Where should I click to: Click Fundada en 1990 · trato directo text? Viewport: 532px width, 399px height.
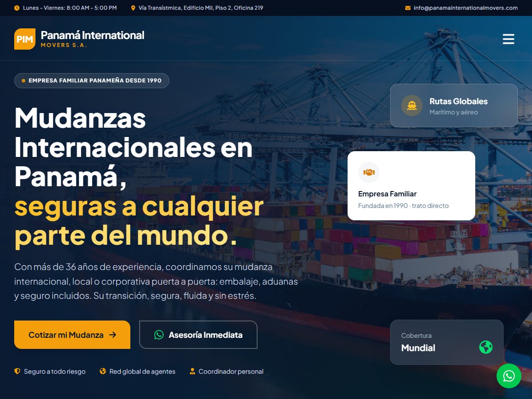pos(403,206)
